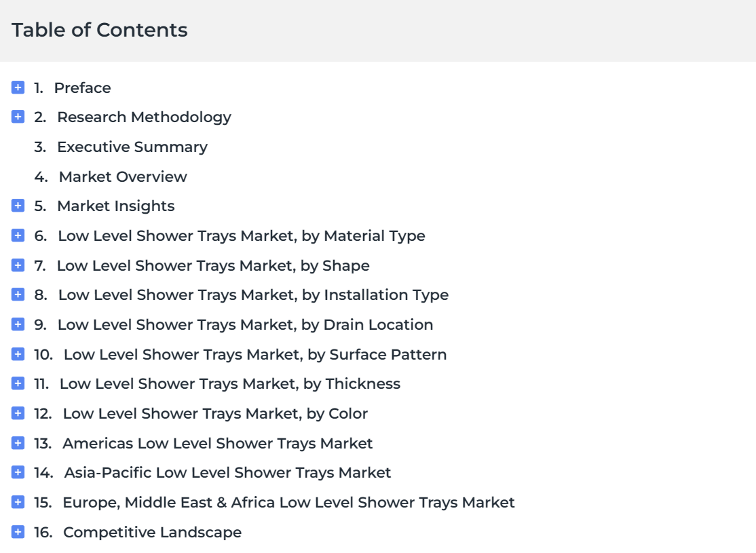Expand the Competitive Landscape section
Viewport: 756px width, 553px height.
point(18,532)
